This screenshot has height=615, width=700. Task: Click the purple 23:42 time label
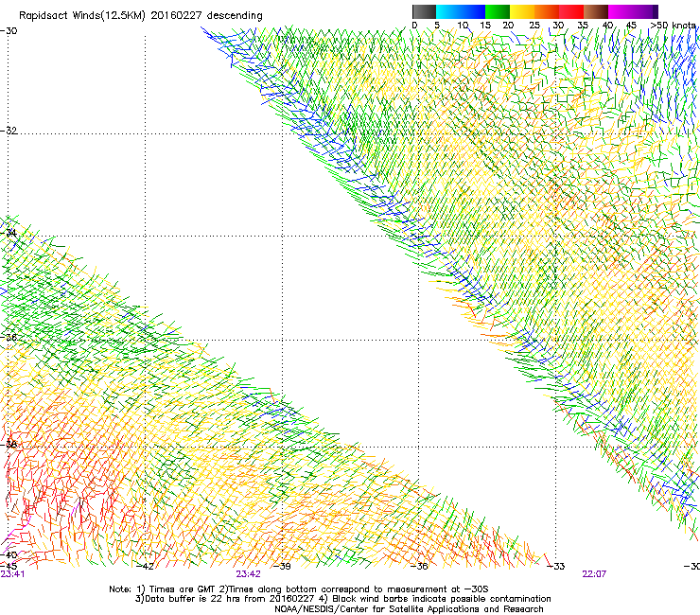tap(248, 574)
